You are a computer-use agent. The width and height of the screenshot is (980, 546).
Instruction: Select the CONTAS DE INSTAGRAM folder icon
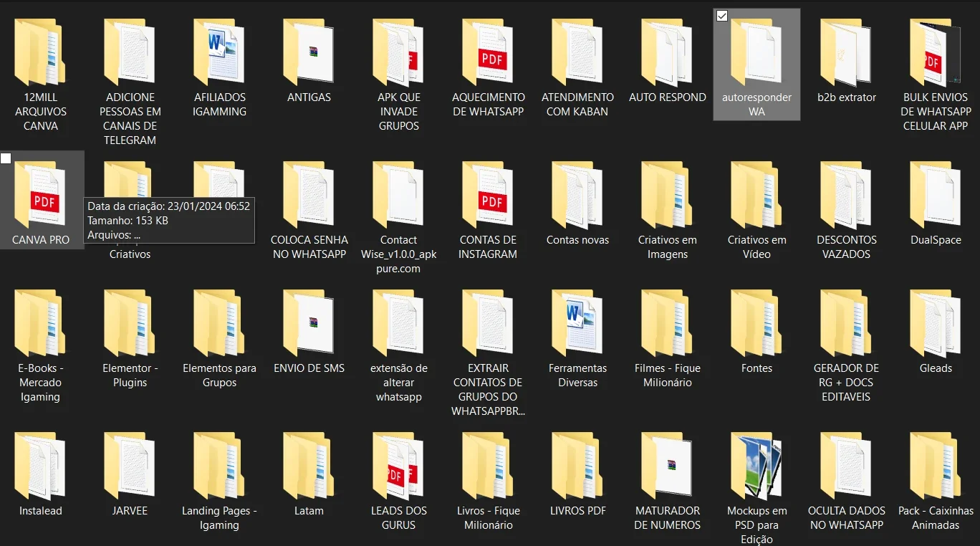(x=488, y=195)
